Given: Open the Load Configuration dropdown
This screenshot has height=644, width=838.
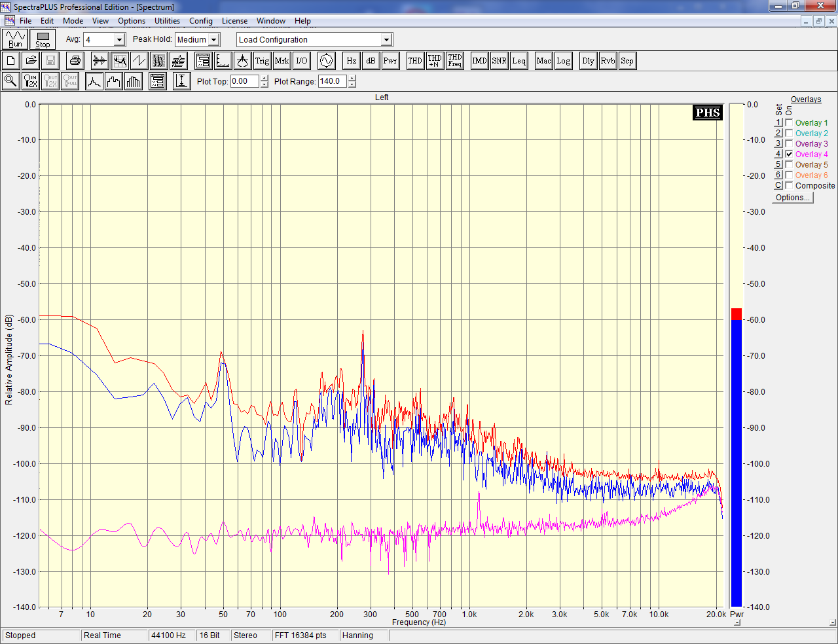Looking at the screenshot, I should pos(386,40).
